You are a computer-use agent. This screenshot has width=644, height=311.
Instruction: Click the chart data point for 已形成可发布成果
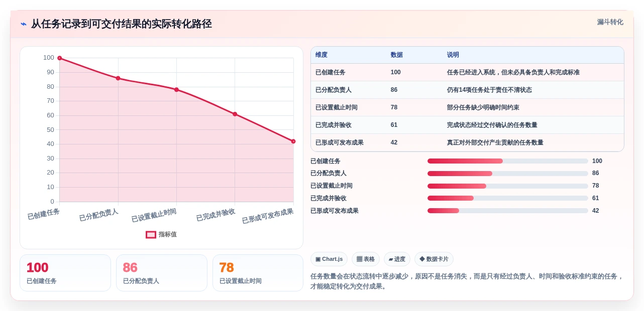[293, 141]
